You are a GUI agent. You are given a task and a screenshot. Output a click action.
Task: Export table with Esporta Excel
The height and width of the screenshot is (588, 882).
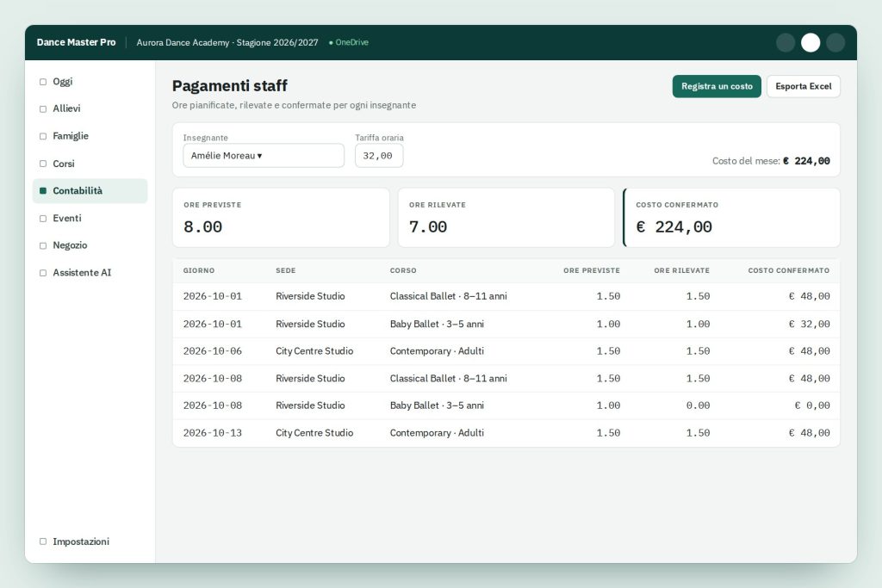tap(804, 87)
